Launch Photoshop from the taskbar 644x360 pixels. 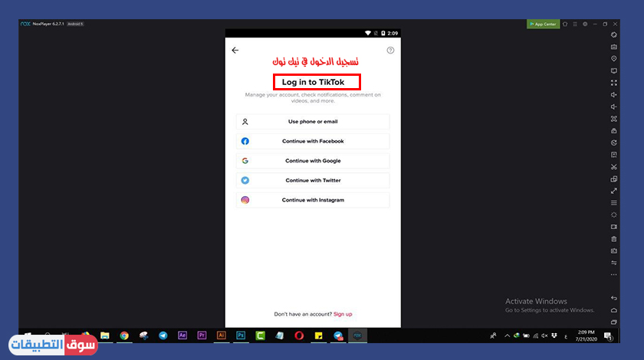click(241, 335)
